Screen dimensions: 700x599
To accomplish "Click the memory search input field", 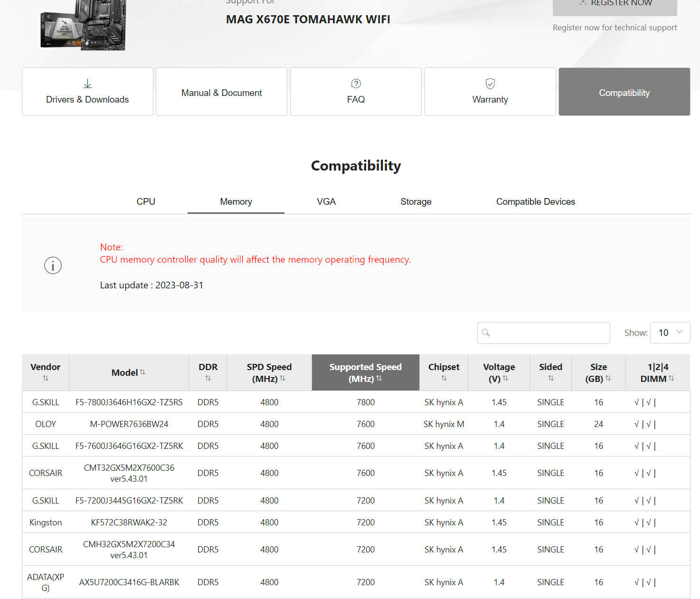I will pyautogui.click(x=549, y=333).
